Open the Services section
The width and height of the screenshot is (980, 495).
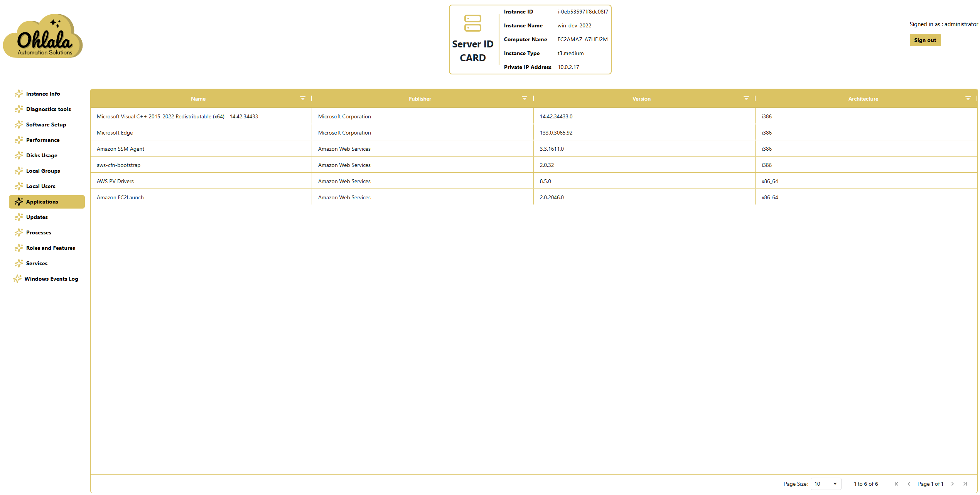click(x=47, y=263)
